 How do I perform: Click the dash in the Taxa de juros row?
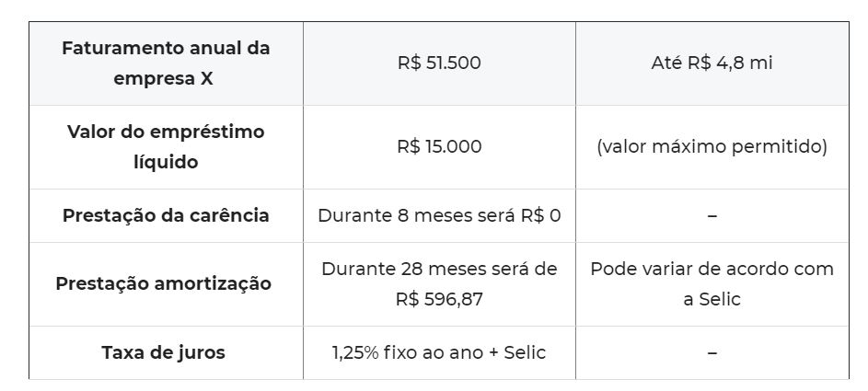tap(712, 352)
